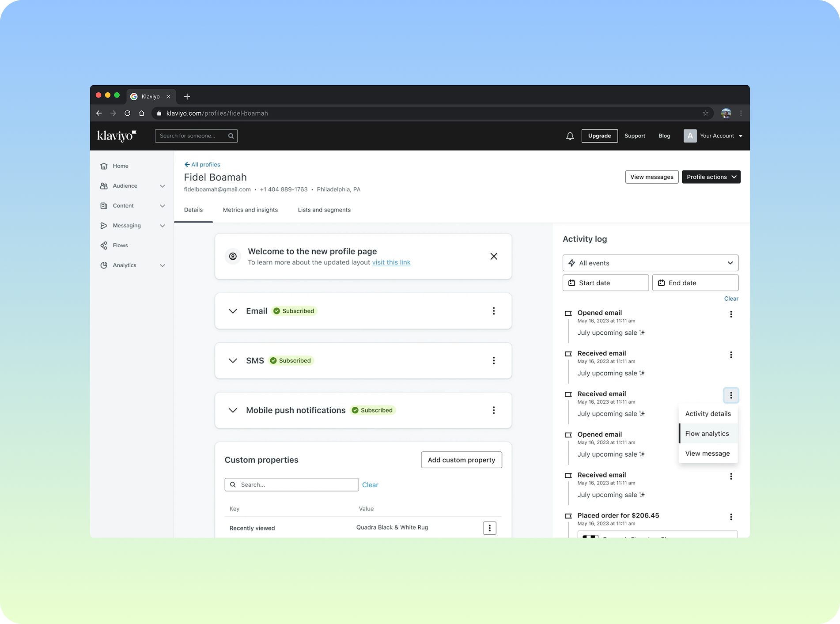Click the profile icon in welcome banner

click(233, 256)
